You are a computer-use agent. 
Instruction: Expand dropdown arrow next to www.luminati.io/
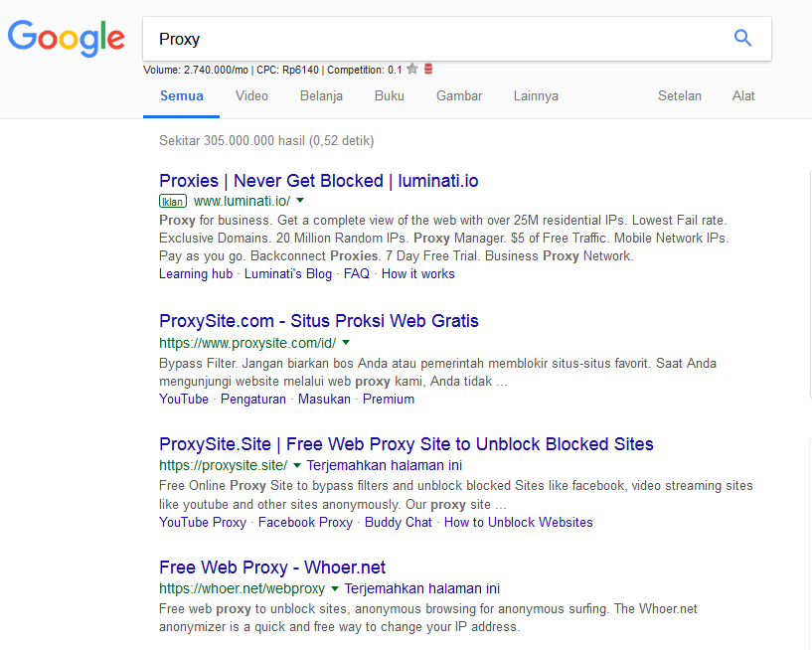point(300,200)
